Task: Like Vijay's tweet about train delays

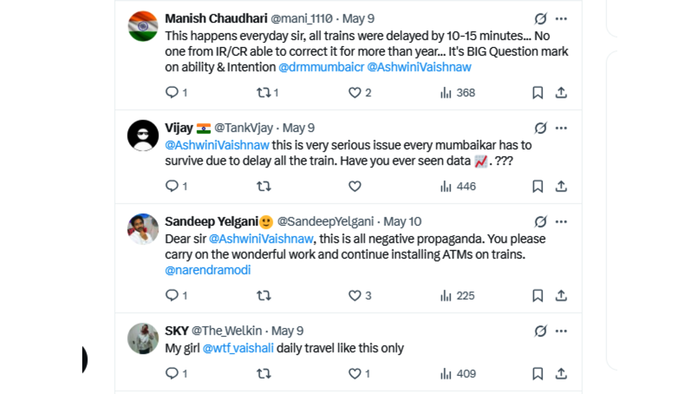Action: tap(354, 186)
